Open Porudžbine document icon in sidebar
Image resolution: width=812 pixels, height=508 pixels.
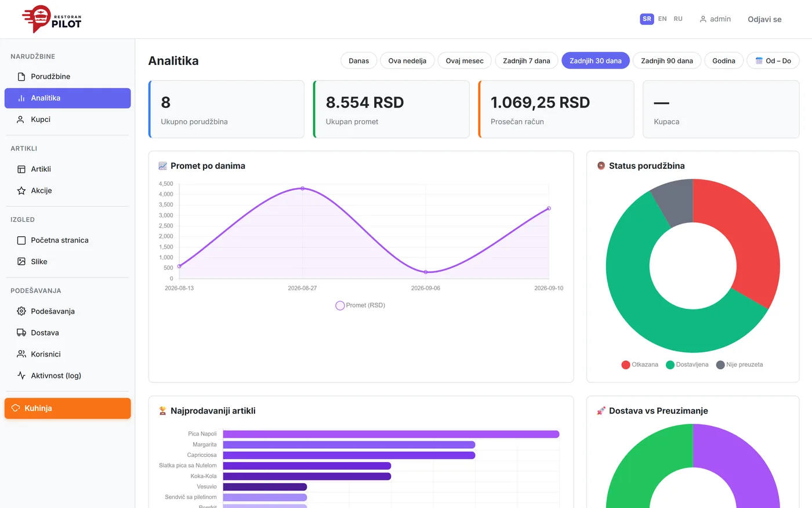[21, 77]
